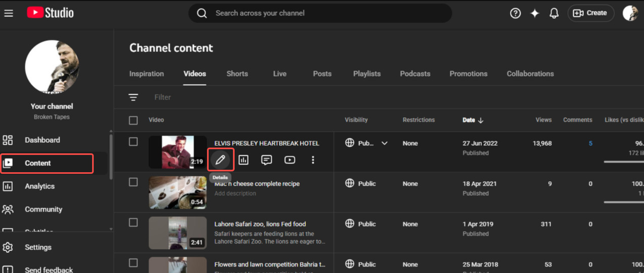Tick checkbox for Flowers and lawn competition video
The width and height of the screenshot is (644, 273).
133,263
